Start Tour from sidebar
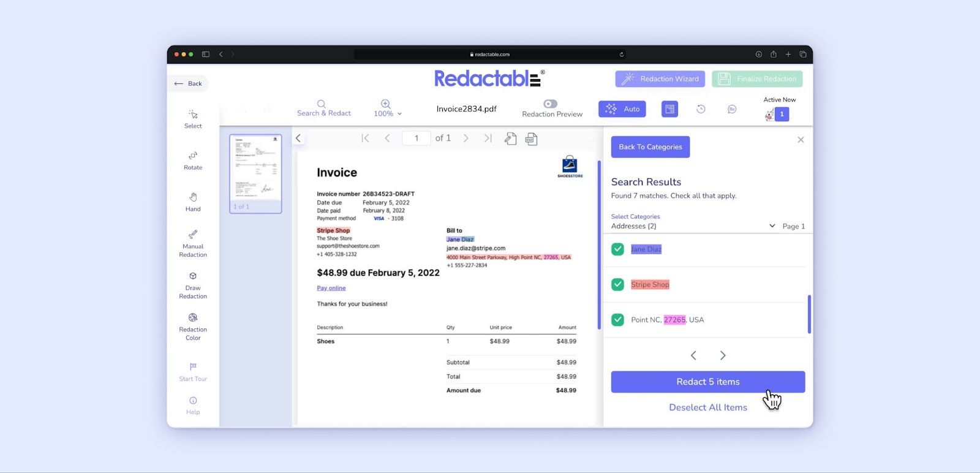The image size is (980, 473). (x=193, y=372)
